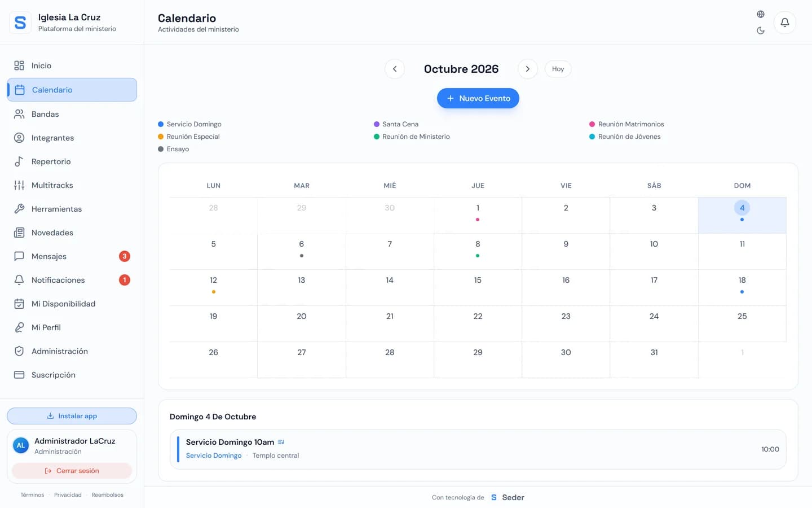Image resolution: width=812 pixels, height=508 pixels.
Task: Click Cerrar sesión to log out
Action: (72, 471)
